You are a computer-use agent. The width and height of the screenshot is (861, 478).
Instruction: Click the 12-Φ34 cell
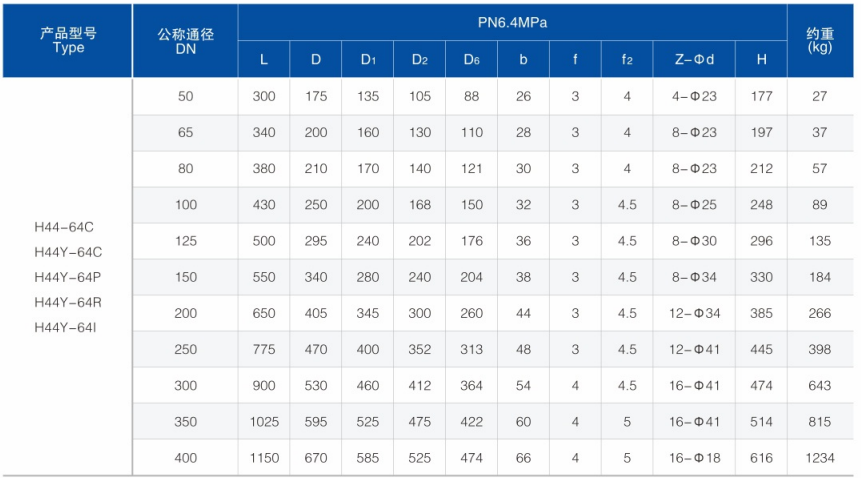pyautogui.click(x=694, y=313)
